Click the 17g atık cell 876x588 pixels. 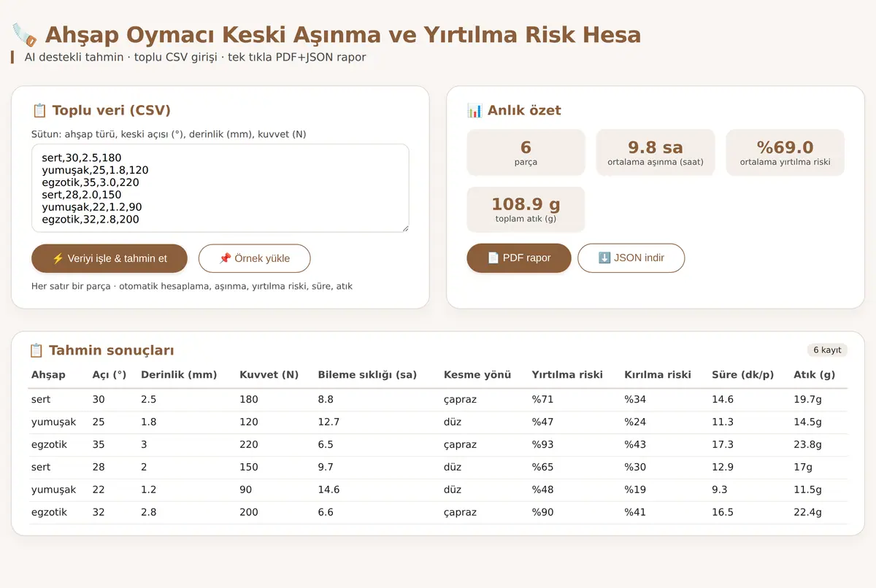pyautogui.click(x=803, y=467)
